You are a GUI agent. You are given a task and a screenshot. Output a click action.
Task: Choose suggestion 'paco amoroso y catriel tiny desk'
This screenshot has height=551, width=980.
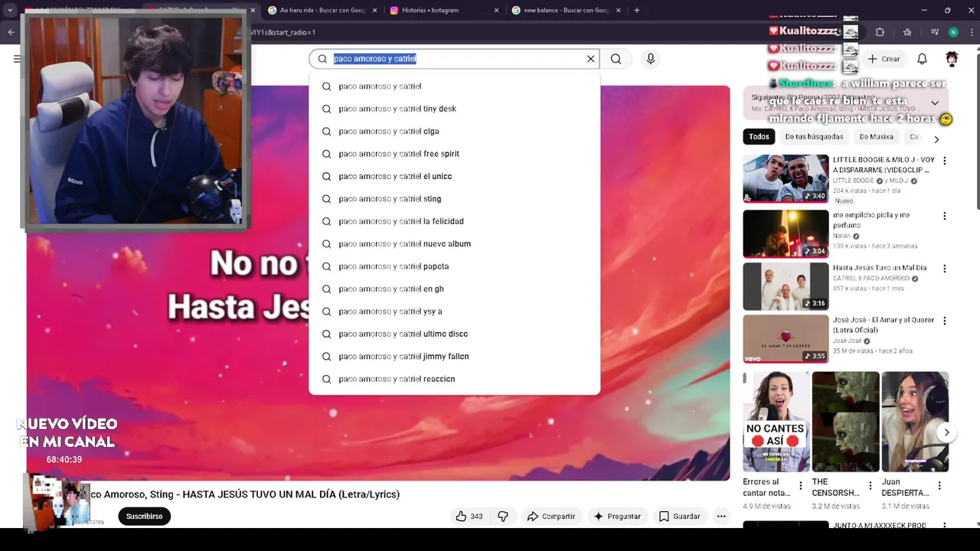pos(454,109)
